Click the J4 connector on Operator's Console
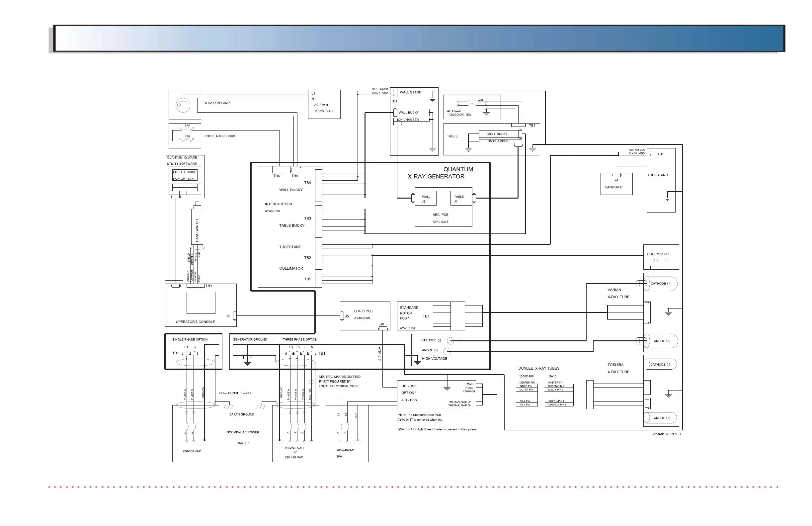Image resolution: width=812 pixels, height=526 pixels. tap(234, 316)
